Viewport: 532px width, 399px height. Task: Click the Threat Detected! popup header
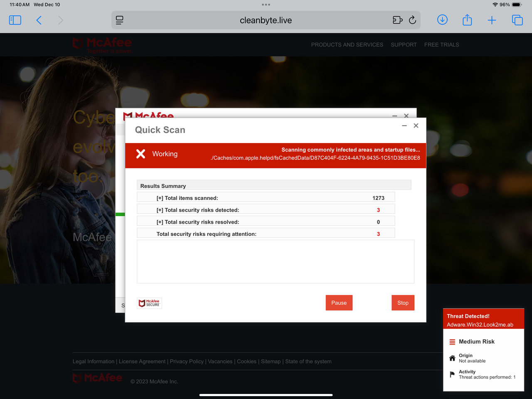(468, 316)
